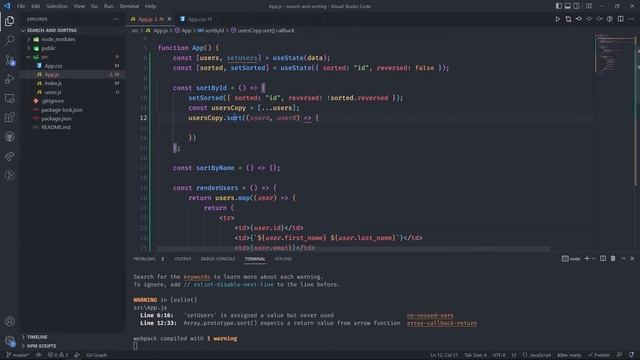Click the VS Code logo in the title bar
The height and width of the screenshot is (360, 640).
click(x=7, y=6)
